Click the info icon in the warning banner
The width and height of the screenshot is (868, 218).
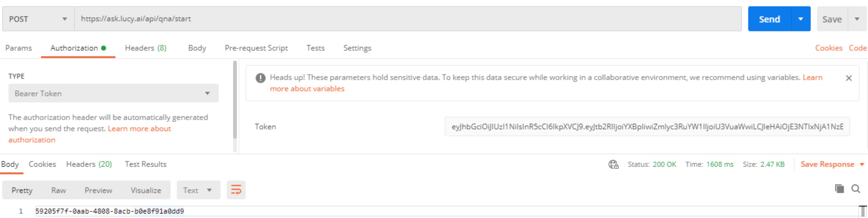tap(260, 78)
